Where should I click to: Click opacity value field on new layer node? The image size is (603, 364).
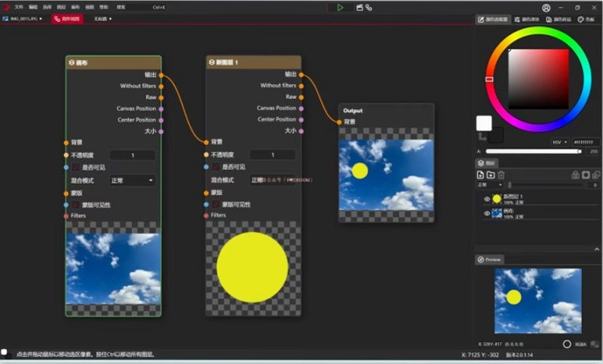[x=272, y=155]
